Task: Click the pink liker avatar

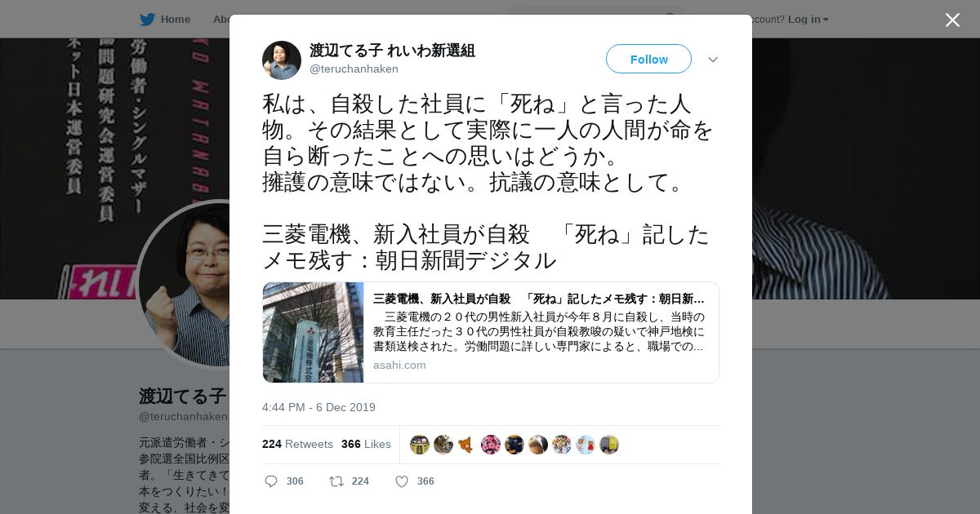Action: point(491,445)
